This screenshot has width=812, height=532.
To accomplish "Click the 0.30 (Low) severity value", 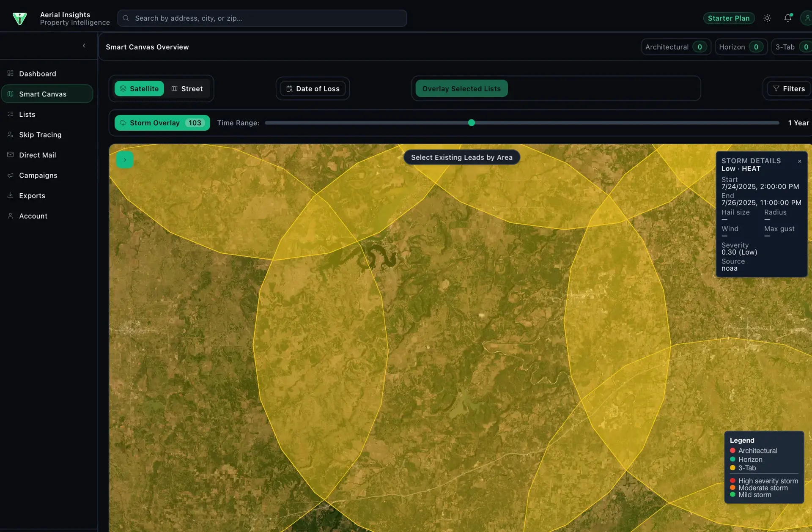I will pos(739,252).
